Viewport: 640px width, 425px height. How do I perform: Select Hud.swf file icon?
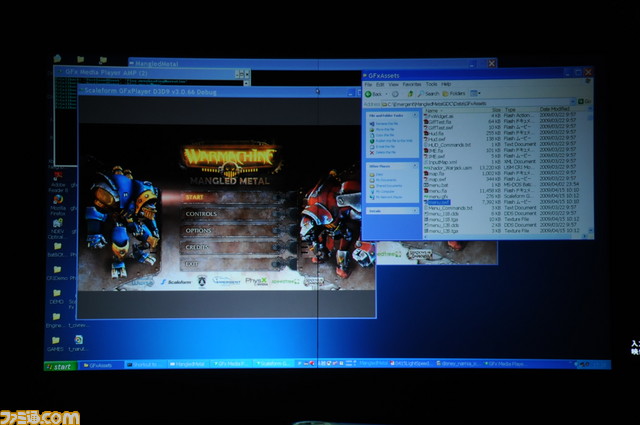click(x=426, y=139)
